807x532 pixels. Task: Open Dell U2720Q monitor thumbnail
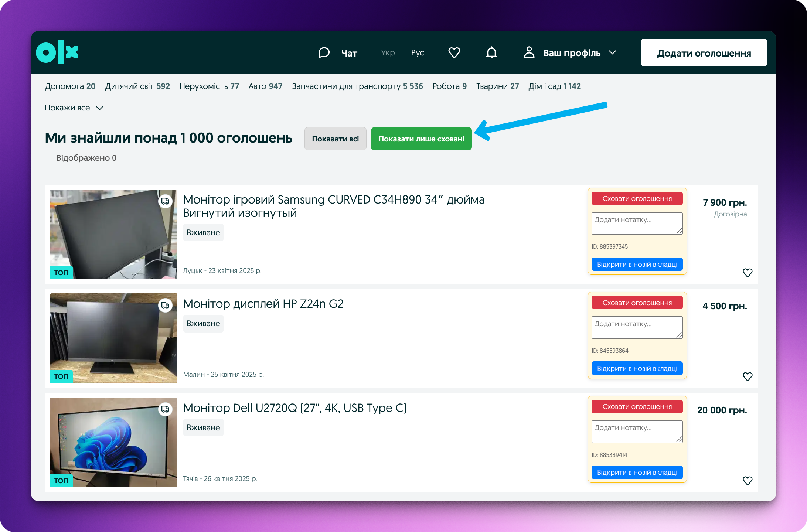[113, 443]
